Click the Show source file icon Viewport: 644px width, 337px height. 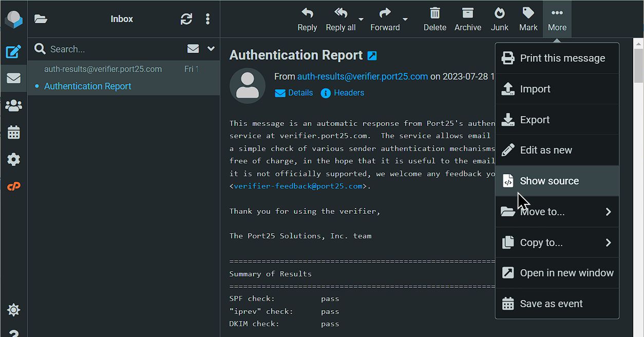[x=508, y=181]
